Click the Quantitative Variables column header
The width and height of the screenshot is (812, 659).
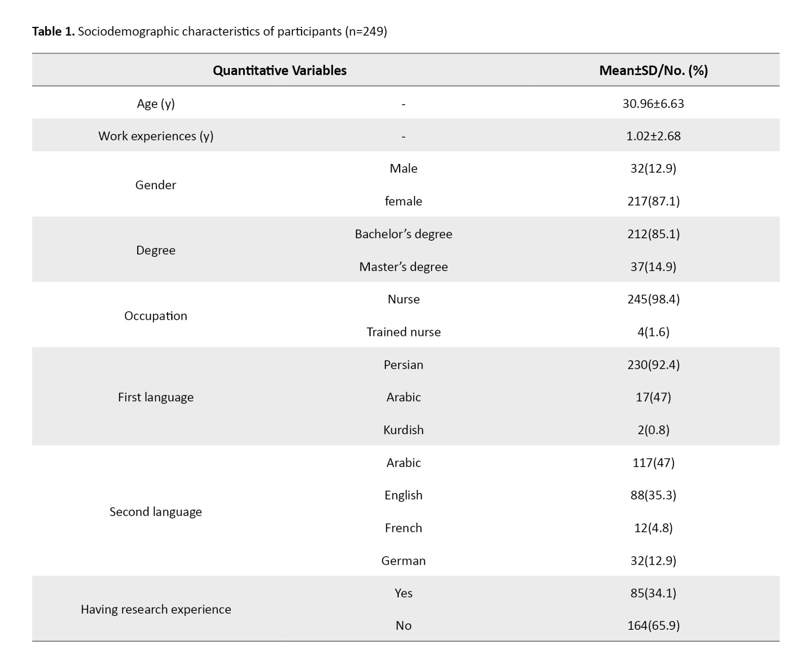tap(279, 70)
